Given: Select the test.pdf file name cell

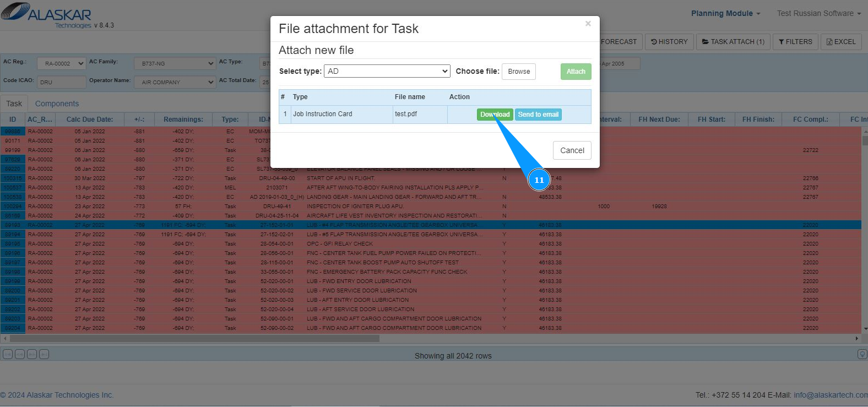Looking at the screenshot, I should 420,114.
